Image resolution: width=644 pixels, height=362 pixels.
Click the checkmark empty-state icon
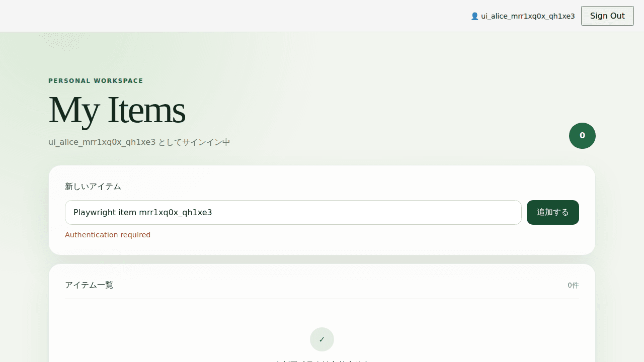pos(322,339)
